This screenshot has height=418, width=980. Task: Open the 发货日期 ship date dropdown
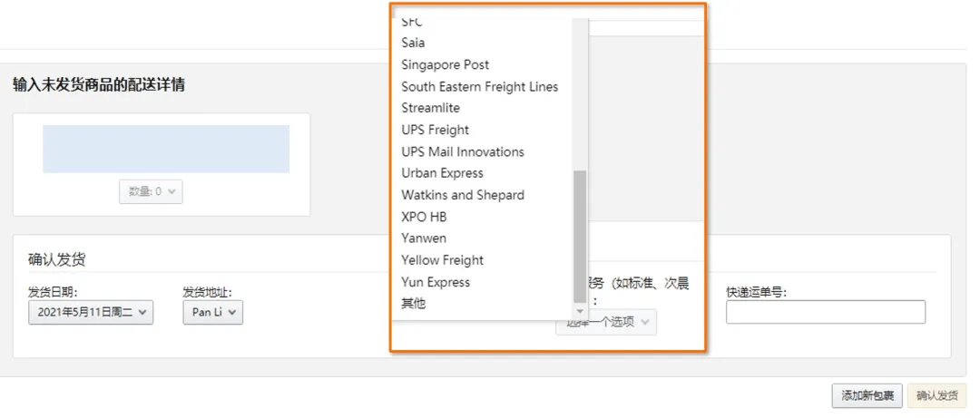pyautogui.click(x=91, y=313)
